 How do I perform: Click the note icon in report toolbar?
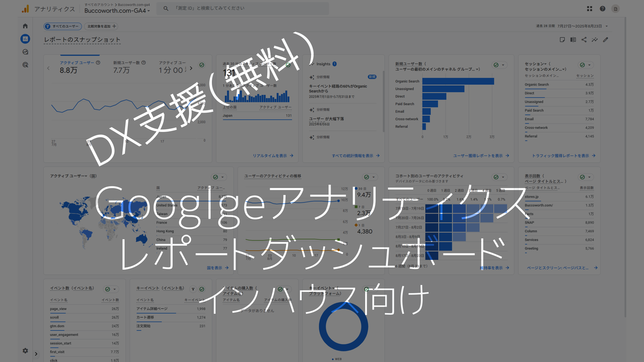(x=562, y=40)
